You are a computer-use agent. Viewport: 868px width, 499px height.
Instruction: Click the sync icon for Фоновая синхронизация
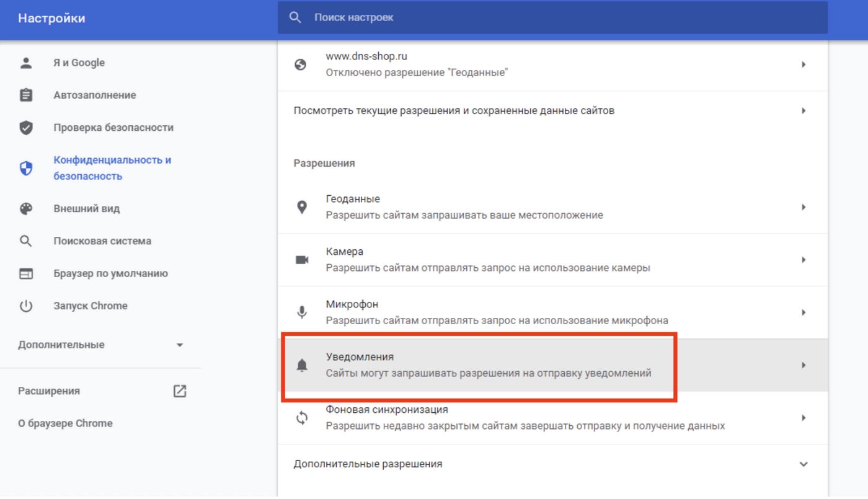pos(302,418)
